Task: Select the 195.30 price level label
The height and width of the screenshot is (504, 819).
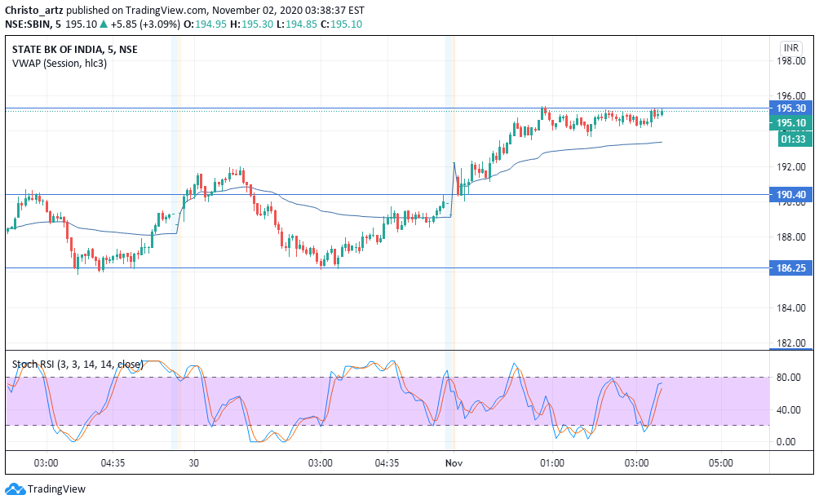Action: (x=790, y=108)
